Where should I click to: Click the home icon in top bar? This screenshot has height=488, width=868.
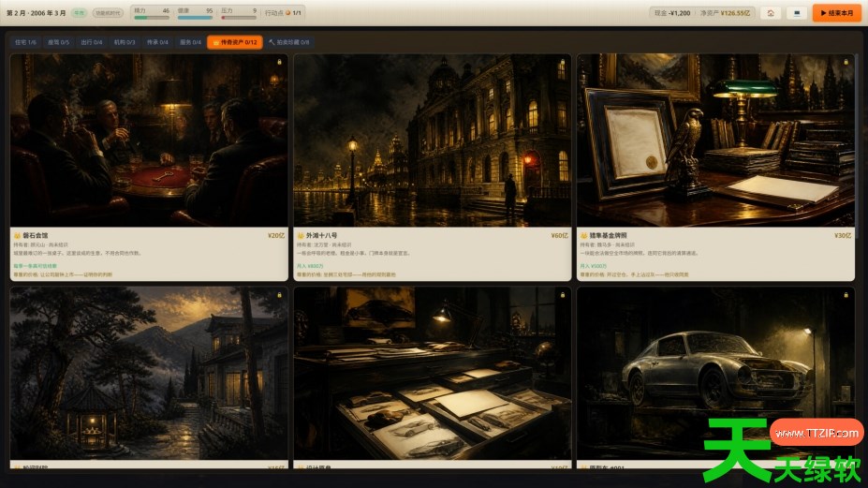point(771,13)
